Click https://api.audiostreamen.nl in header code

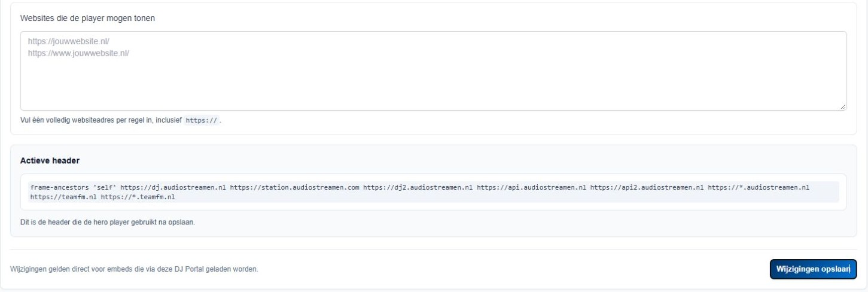coord(532,187)
